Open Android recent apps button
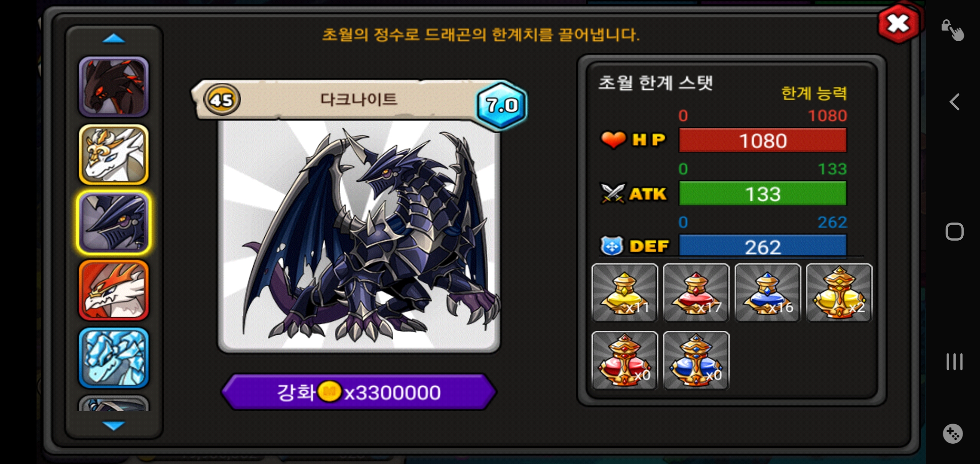980x464 pixels. 954,362
